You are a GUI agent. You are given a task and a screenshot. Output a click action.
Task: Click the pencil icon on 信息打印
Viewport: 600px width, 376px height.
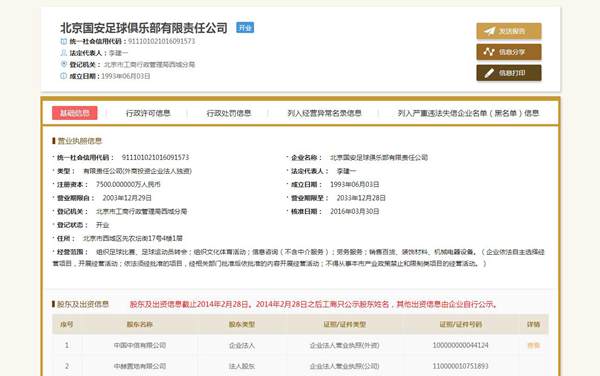(x=489, y=73)
